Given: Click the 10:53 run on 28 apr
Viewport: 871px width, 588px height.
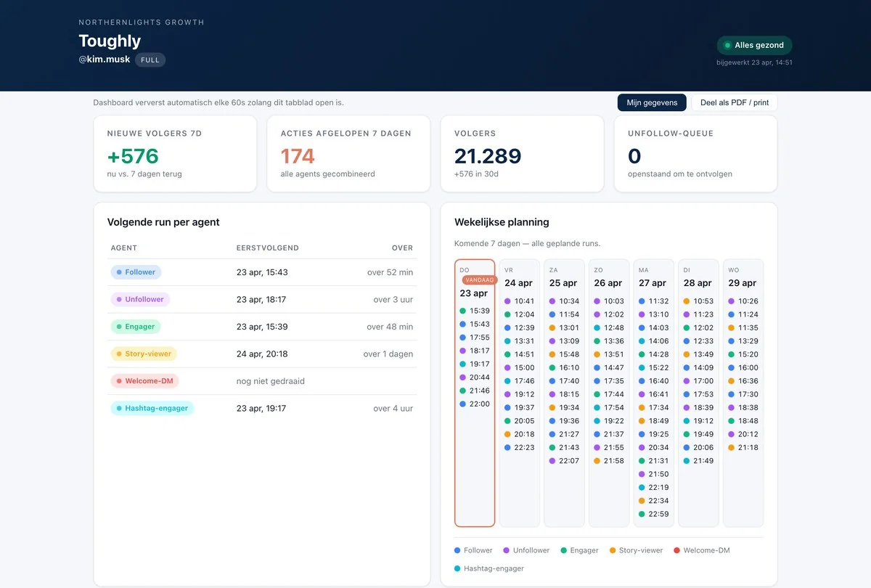Looking at the screenshot, I should click(700, 301).
